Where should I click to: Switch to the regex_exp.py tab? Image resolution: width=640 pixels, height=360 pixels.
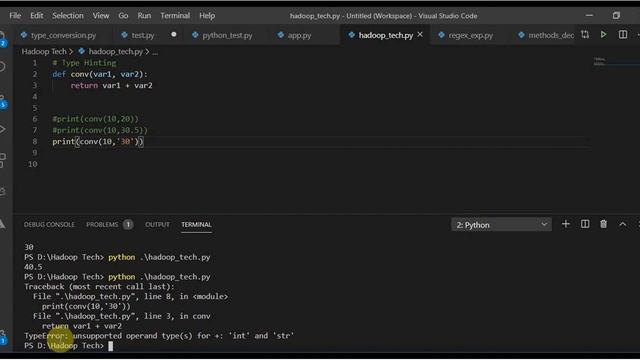click(470, 35)
